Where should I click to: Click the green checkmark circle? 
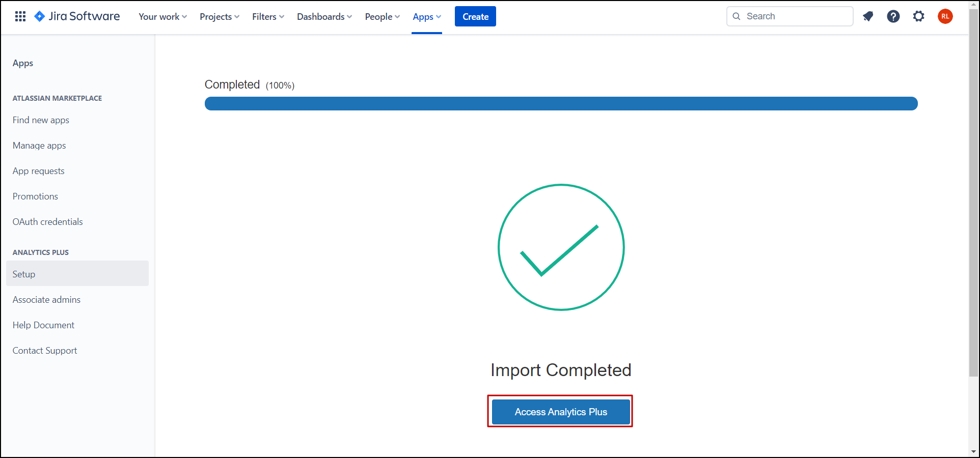(561, 247)
